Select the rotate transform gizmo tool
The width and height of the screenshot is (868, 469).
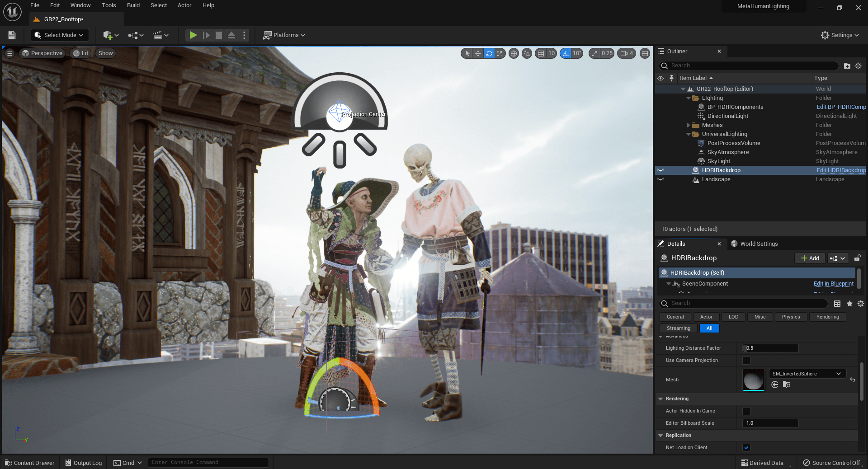tap(489, 53)
